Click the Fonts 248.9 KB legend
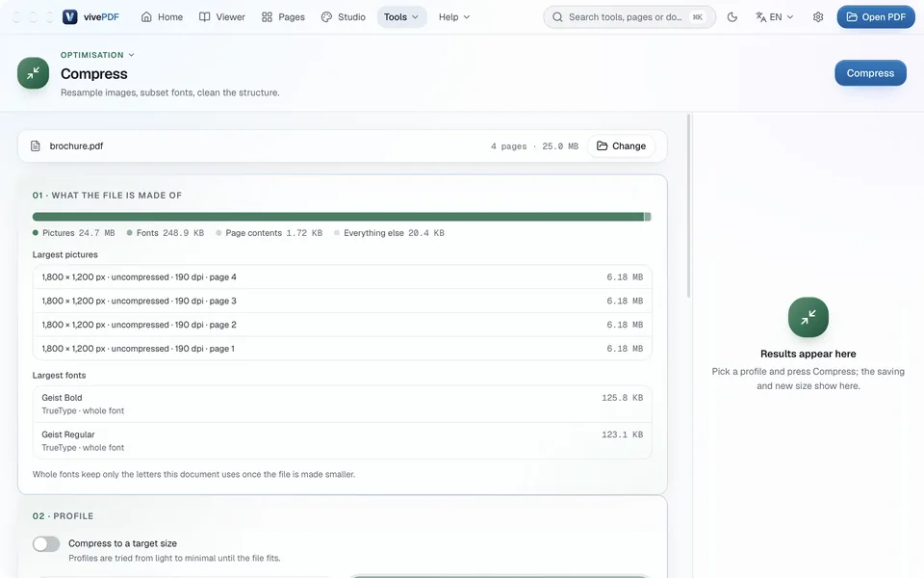Screen dimensions: 924x578 pos(165,233)
